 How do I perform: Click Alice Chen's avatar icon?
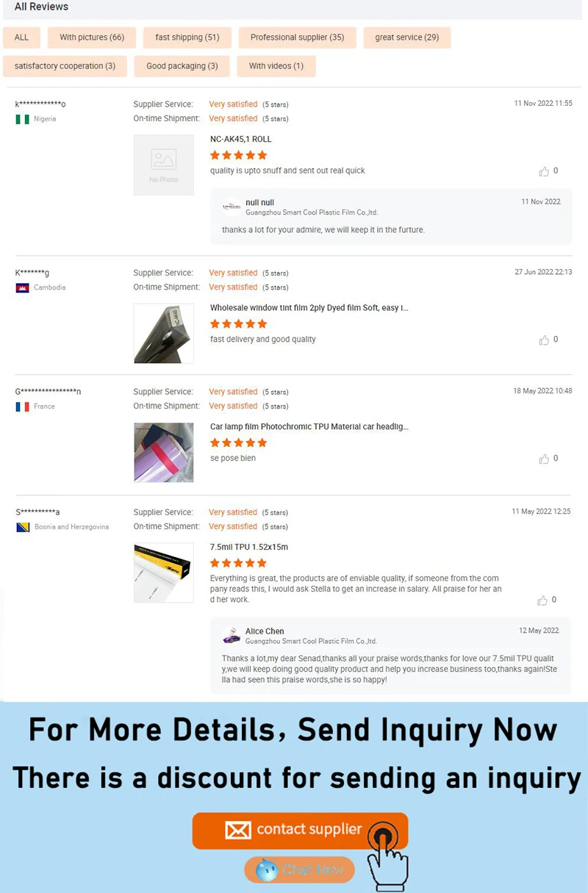point(232,636)
